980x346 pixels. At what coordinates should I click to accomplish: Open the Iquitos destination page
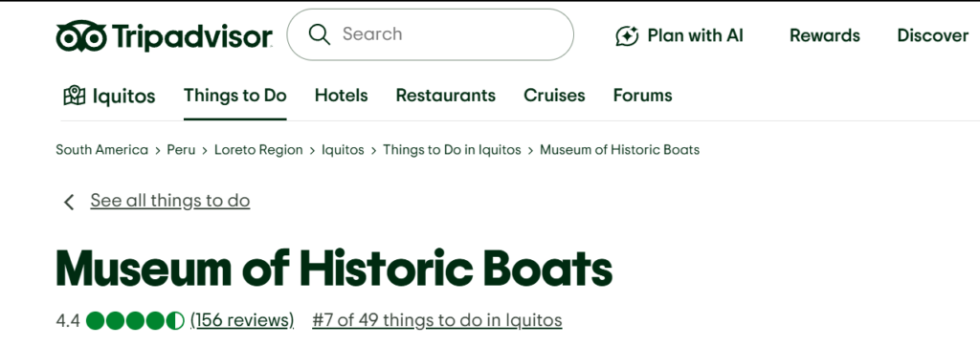[109, 97]
